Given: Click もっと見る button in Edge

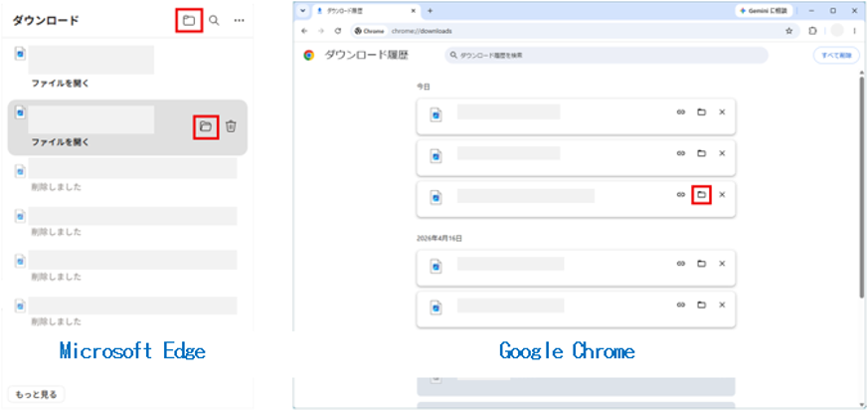Looking at the screenshot, I should [36, 394].
